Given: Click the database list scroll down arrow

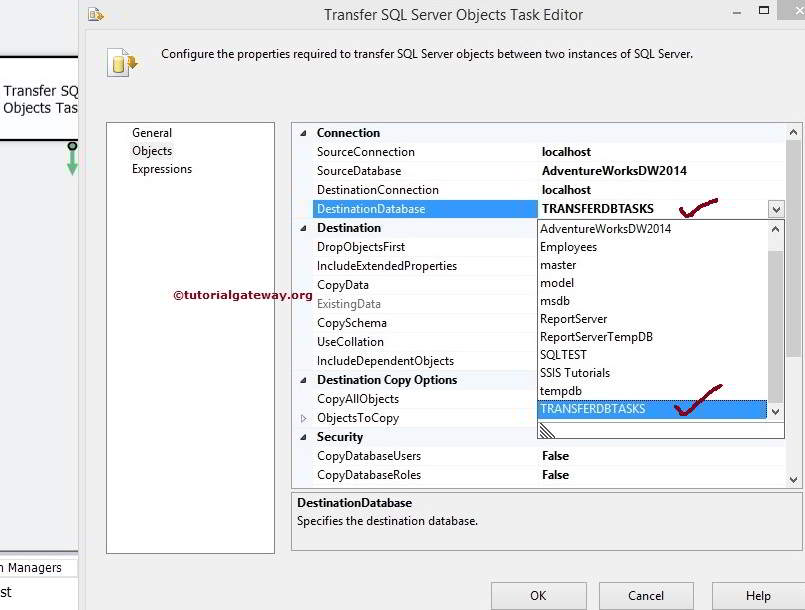Looking at the screenshot, I should point(775,411).
